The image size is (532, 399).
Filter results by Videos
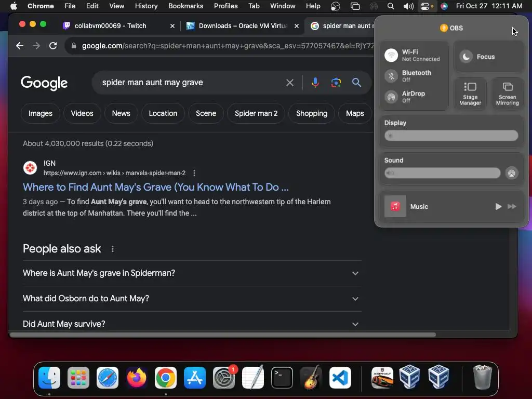tap(82, 113)
